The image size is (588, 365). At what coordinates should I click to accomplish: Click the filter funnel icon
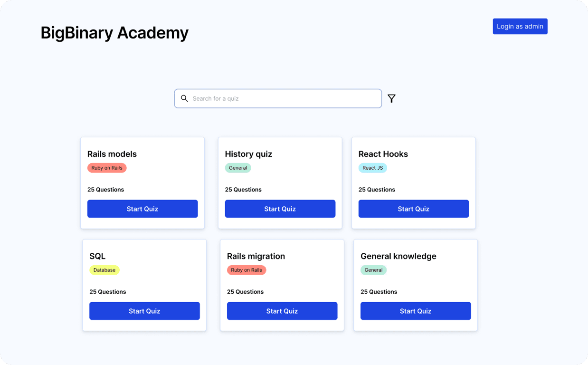(391, 98)
